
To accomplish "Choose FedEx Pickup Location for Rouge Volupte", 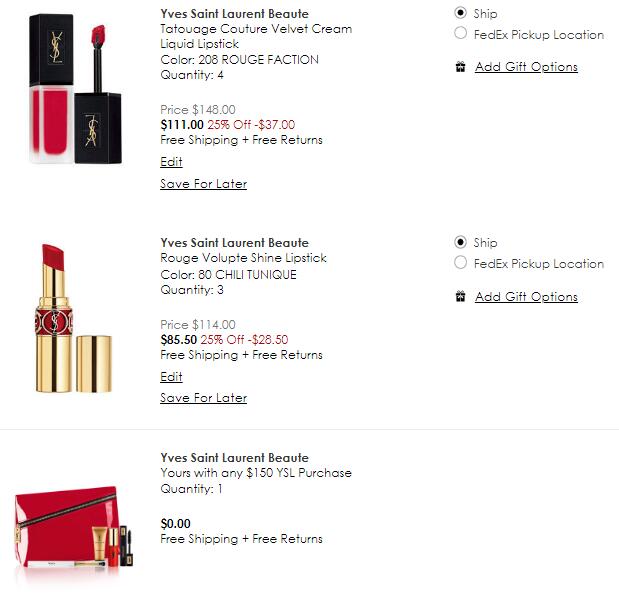I will (460, 263).
